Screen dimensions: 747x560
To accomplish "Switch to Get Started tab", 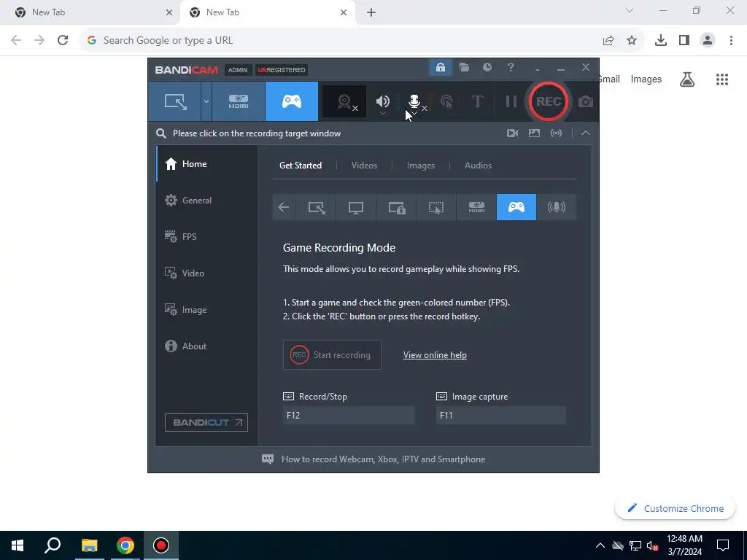I will coord(300,166).
